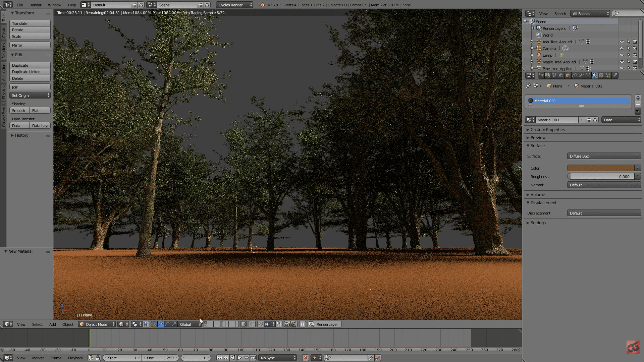The image size is (644, 362).
Task: Open the Object Mode dropdown
Action: pos(97,324)
